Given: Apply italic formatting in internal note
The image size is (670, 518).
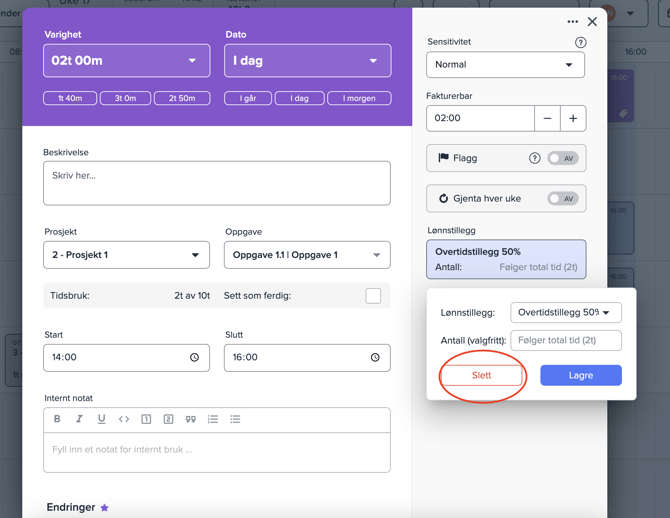Looking at the screenshot, I should tap(79, 419).
